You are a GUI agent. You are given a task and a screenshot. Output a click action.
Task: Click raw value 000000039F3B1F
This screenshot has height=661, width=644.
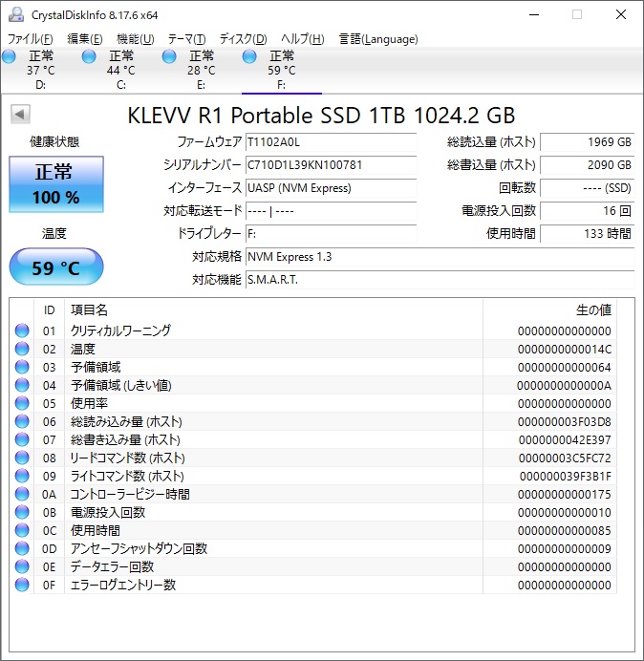click(x=565, y=477)
